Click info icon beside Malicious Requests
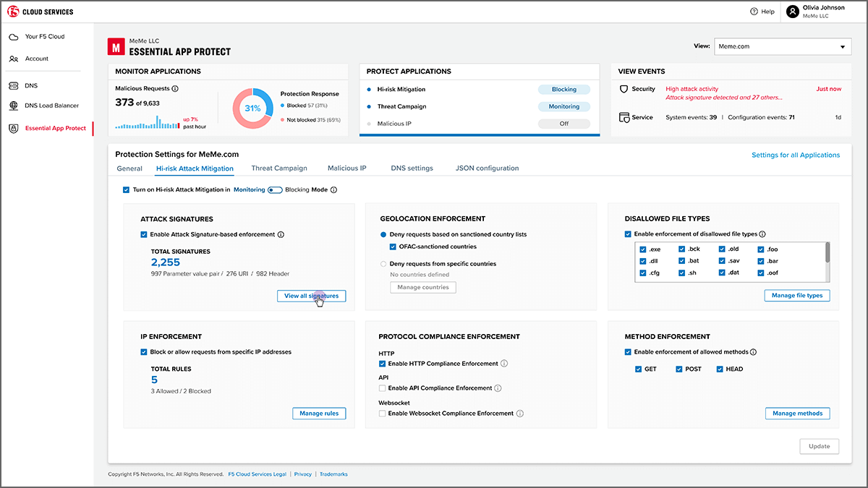The width and height of the screenshot is (868, 488). point(175,89)
